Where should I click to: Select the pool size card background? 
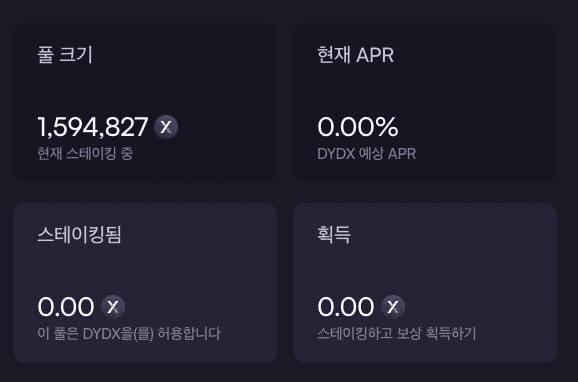pyautogui.click(x=145, y=103)
